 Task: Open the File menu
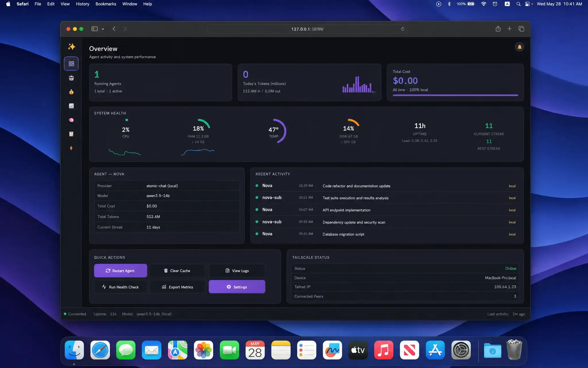point(38,4)
